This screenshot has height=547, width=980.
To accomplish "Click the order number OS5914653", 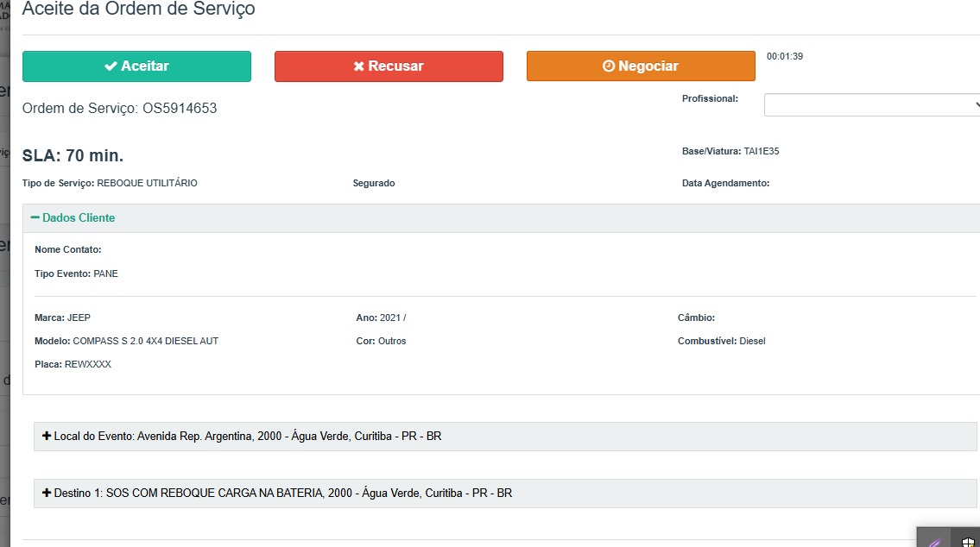I will pyautogui.click(x=180, y=109).
